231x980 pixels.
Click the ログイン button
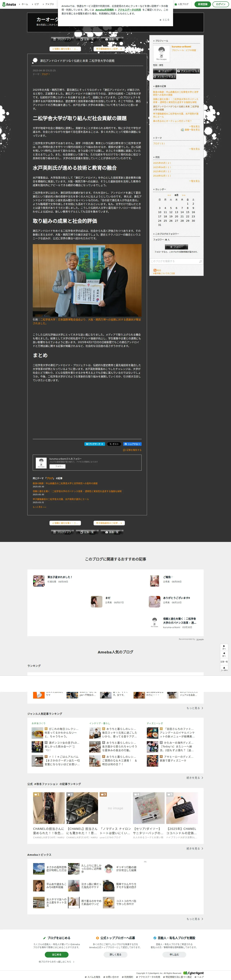click(220, 4)
